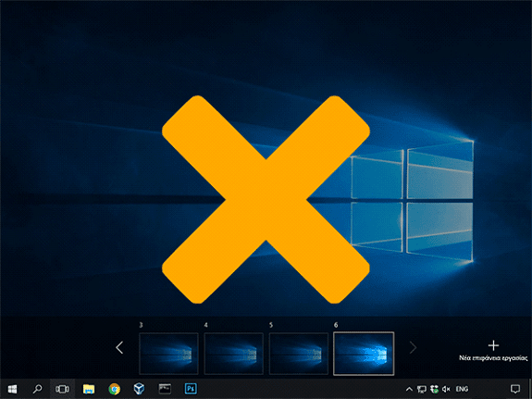Viewport: 532px width, 399px height.
Task: Select virtual desktop 5 thumbnail
Action: 299,354
